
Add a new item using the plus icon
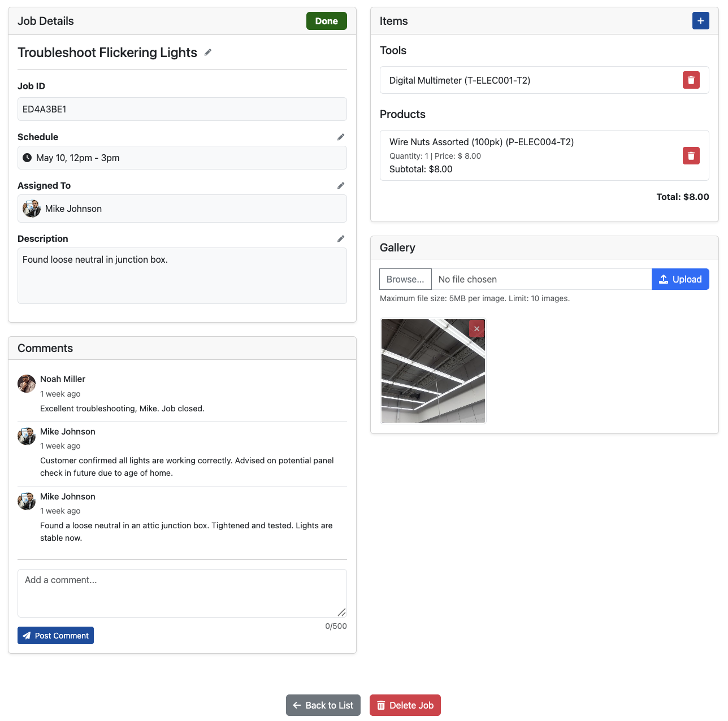tap(700, 20)
